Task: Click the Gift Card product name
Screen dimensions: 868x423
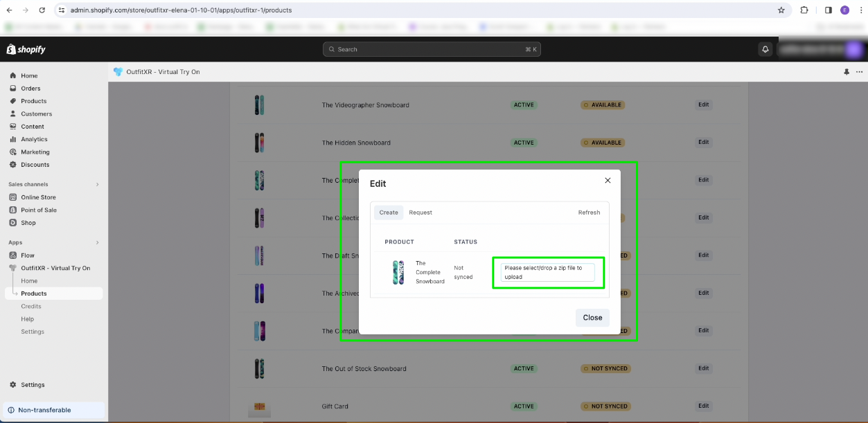Action: [x=335, y=406]
